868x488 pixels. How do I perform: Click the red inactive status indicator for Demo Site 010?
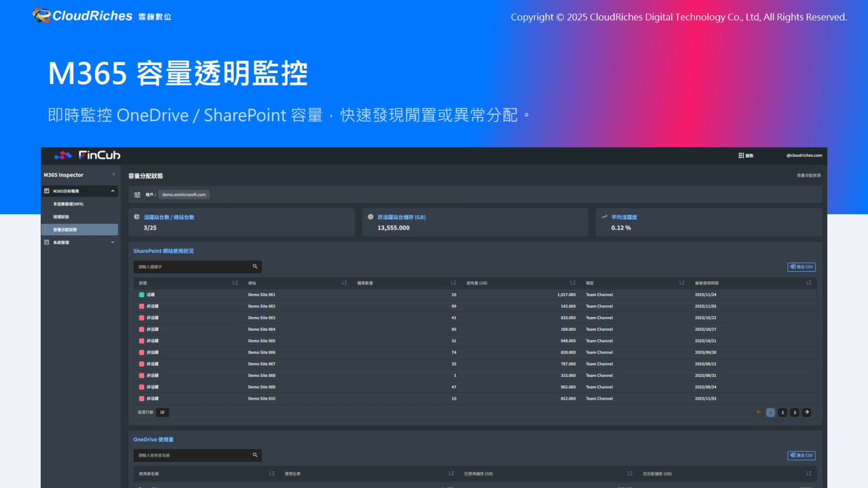pos(142,399)
